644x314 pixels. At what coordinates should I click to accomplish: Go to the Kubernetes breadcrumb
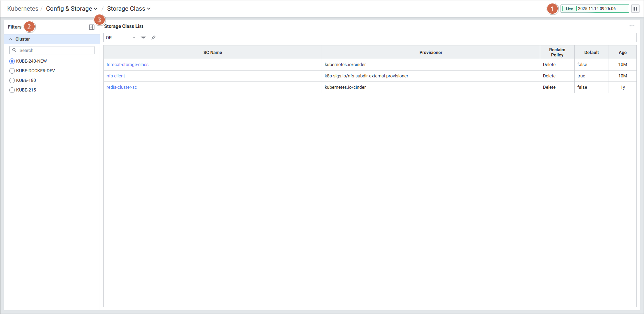click(23, 9)
